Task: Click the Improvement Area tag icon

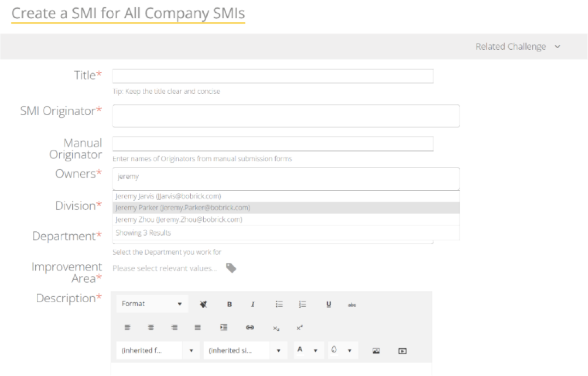Action: click(x=231, y=268)
